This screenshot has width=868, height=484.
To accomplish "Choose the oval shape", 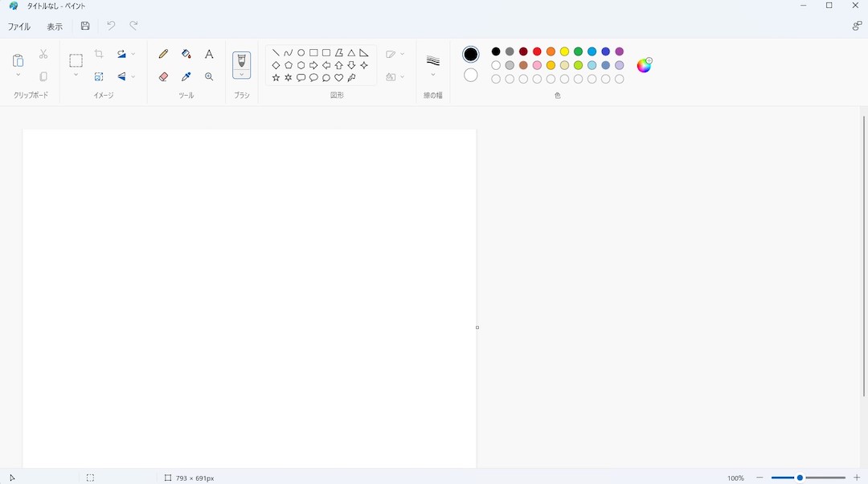I will point(301,53).
